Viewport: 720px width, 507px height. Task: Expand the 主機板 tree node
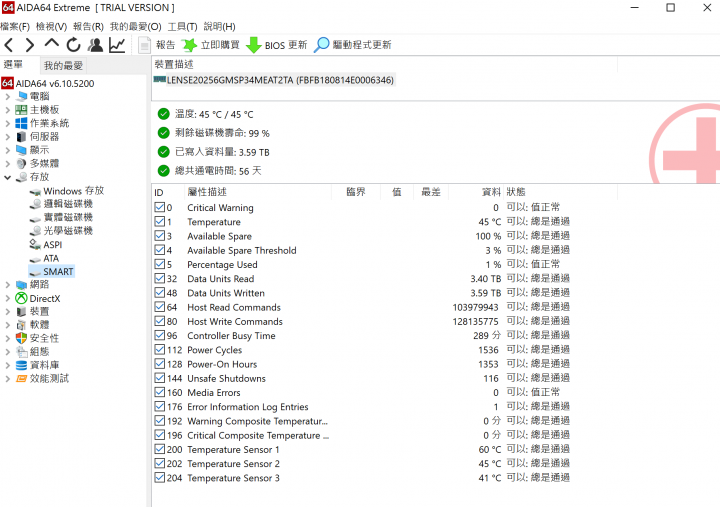tap(7, 110)
